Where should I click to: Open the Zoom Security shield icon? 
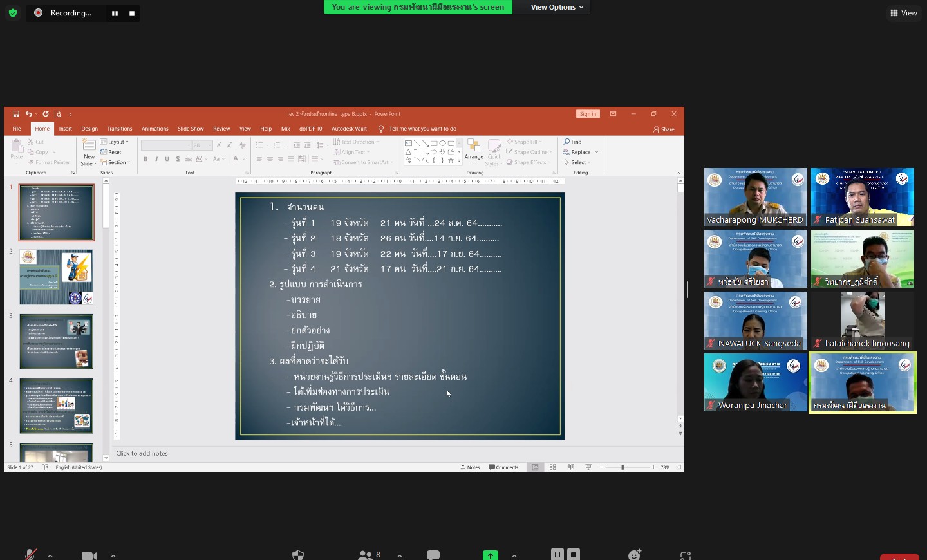(x=298, y=555)
